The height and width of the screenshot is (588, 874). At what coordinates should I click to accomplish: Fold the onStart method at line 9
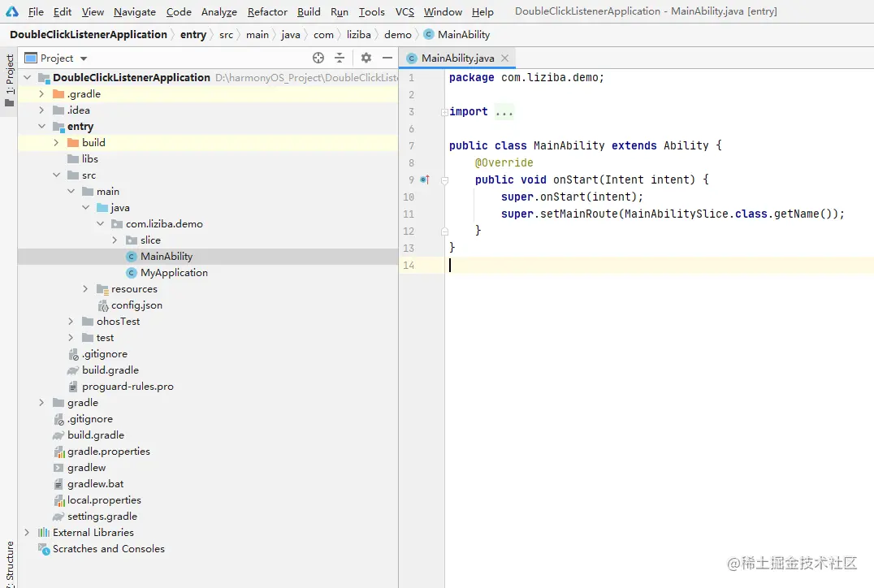coord(445,180)
